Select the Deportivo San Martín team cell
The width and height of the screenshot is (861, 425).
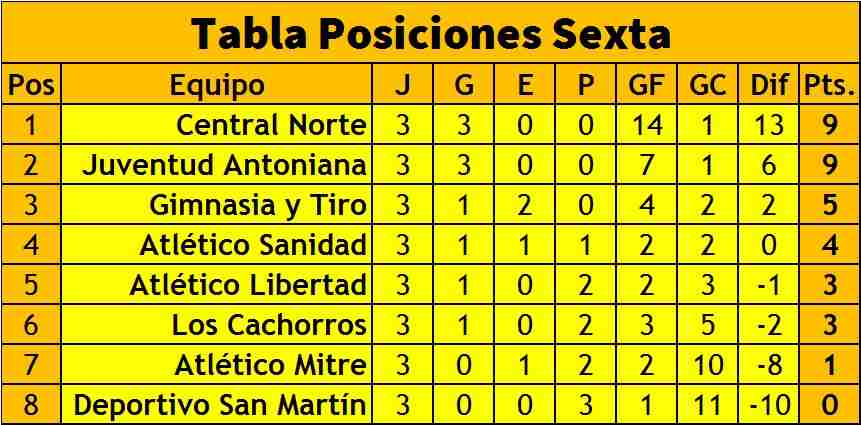click(217, 405)
